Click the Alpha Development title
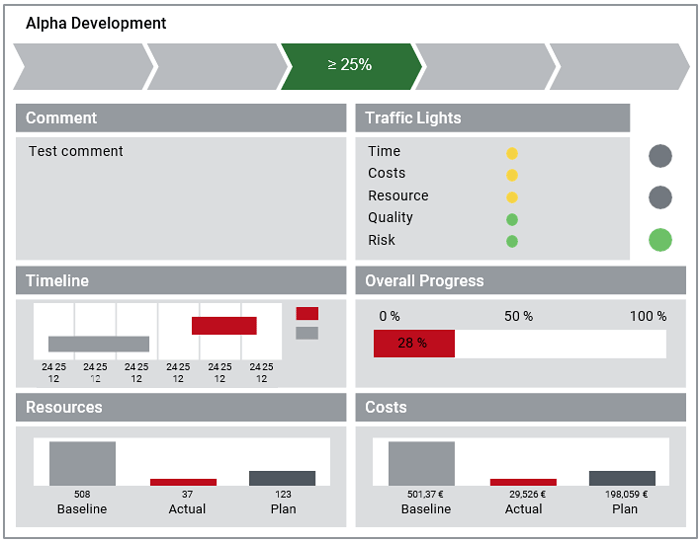Screen dimensions: 700x542 (x=96, y=23)
